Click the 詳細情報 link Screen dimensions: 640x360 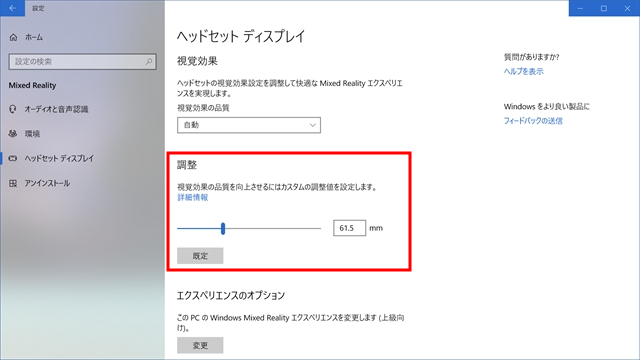click(x=193, y=198)
